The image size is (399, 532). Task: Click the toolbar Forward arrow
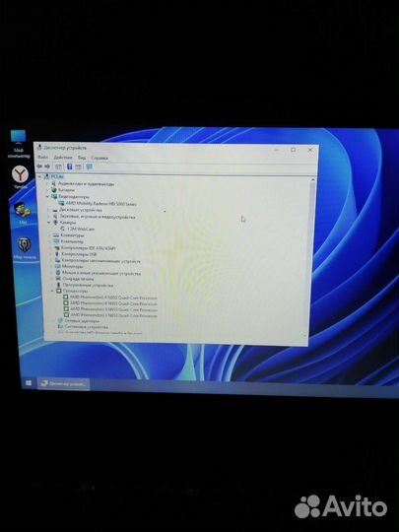coord(47,166)
